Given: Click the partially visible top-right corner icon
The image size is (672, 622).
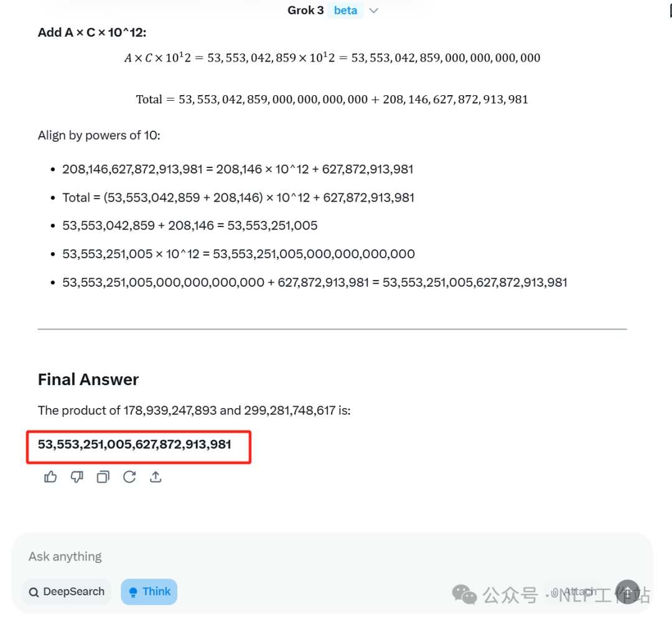Looking at the screenshot, I should pyautogui.click(x=668, y=11).
